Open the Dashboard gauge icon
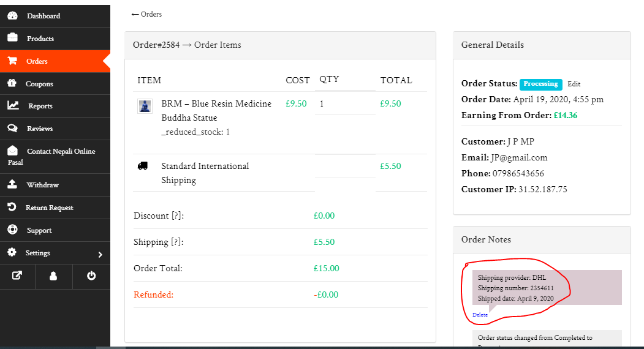The image size is (644, 349). click(x=12, y=16)
